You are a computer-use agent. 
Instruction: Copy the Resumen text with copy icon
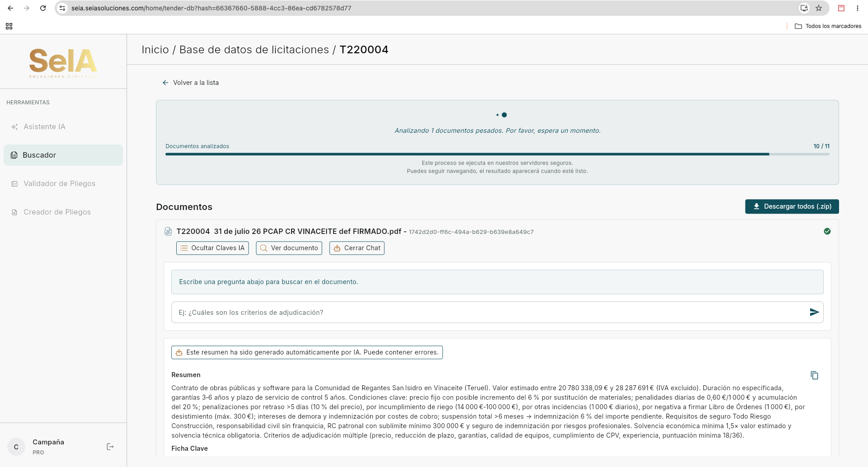[x=814, y=375]
